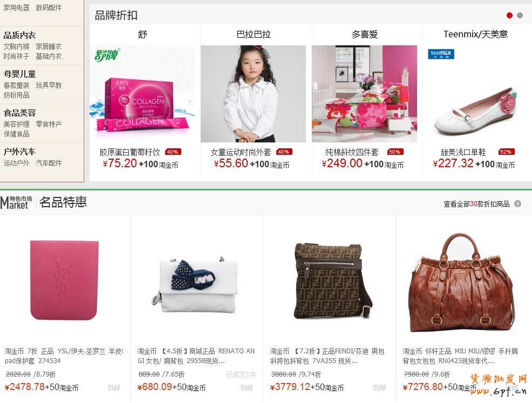Click the Market 特色市场 logo

tap(16, 202)
